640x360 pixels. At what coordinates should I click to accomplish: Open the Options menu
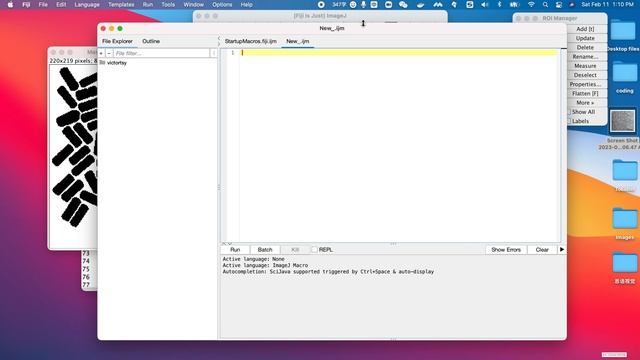tap(222, 5)
